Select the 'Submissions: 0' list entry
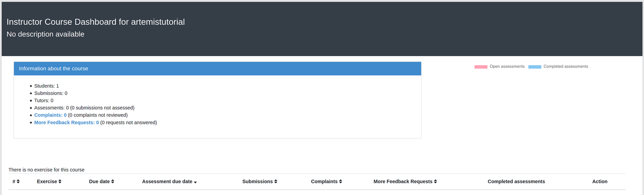The image size is (644, 195). point(51,93)
